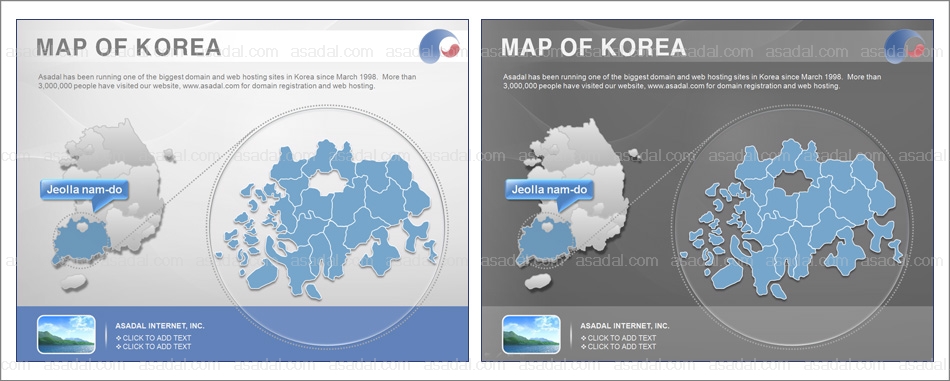950x381 pixels.
Task: Click the Asadal description paragraph on dark slide
Action: 692,82
